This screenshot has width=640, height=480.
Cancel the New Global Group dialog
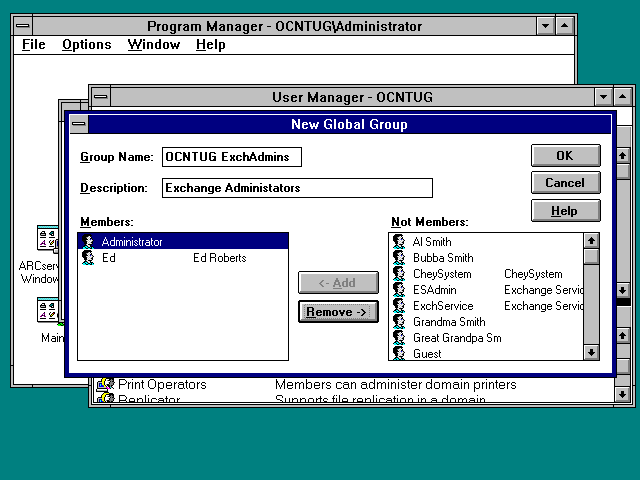point(565,182)
